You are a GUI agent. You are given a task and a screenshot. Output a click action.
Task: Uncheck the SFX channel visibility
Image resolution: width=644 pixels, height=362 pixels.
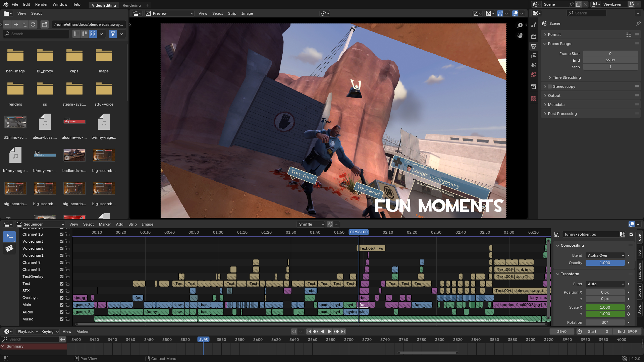pyautogui.click(x=61, y=291)
